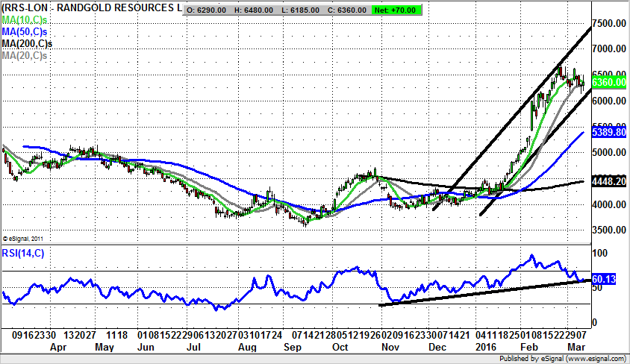Click the black 4448.20 moving average marker
The width and height of the screenshot is (630, 364).
click(608, 181)
